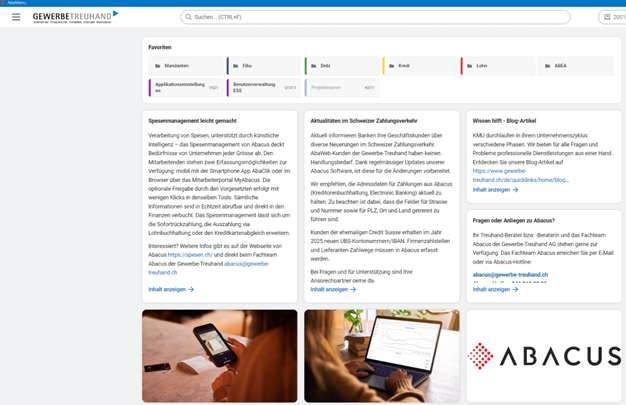Viewport: 626px width, 405px height.
Task: Click arrow icon of Fragen oder Anliegen Inhalt anzeigen
Action: tap(515, 290)
